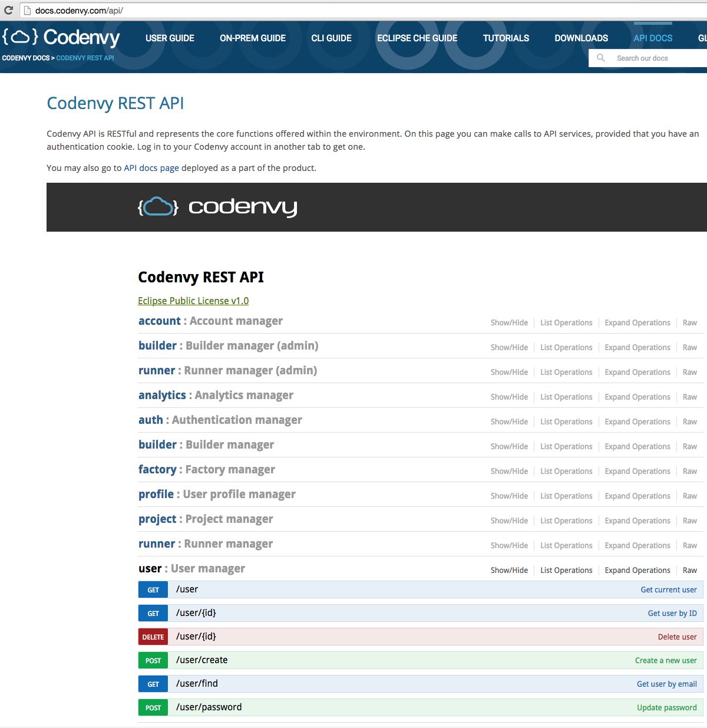Open the GET /user/{id} endpoint path

coord(196,613)
